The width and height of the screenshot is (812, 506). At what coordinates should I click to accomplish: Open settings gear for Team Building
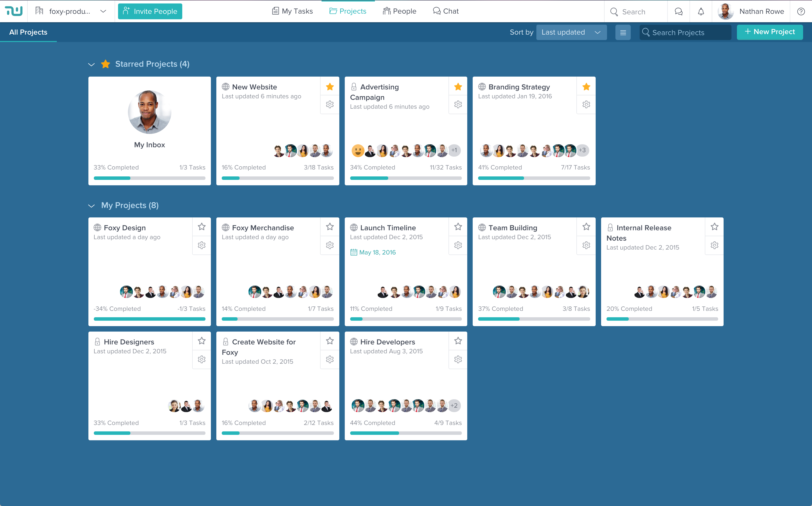586,245
